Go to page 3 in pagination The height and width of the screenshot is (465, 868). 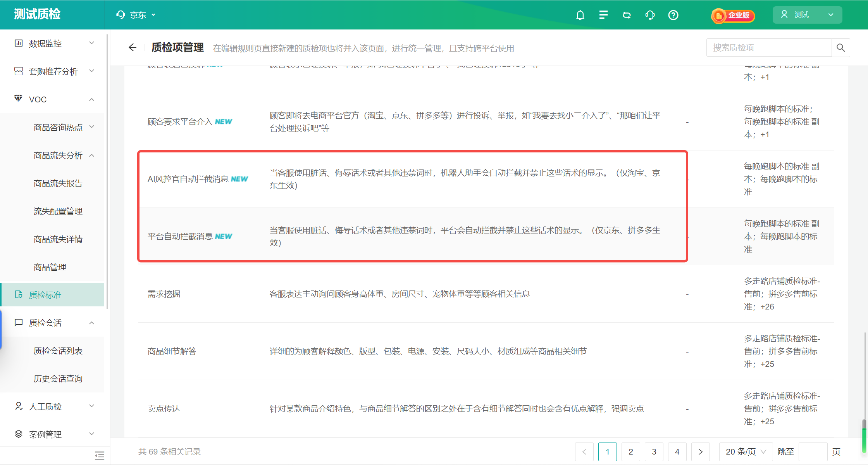click(x=654, y=452)
